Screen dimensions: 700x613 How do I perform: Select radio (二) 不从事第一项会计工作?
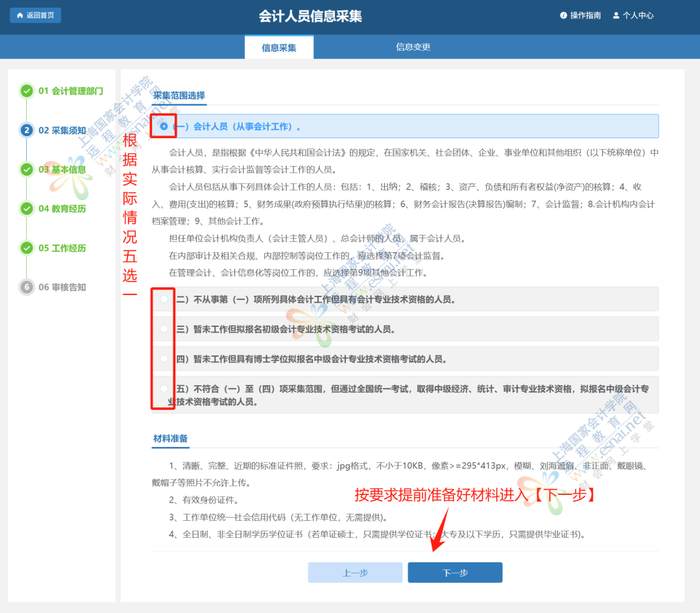(x=164, y=299)
